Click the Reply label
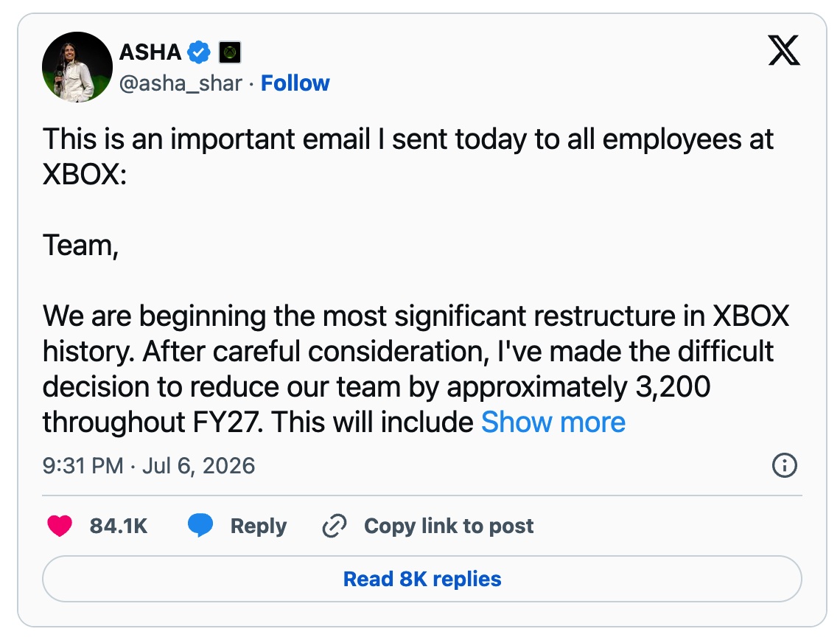 pos(258,526)
